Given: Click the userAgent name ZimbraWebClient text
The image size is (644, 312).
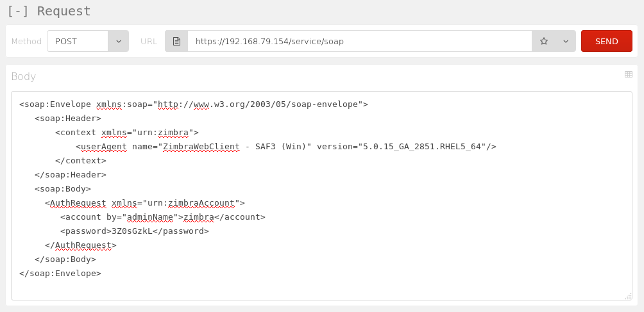Looking at the screenshot, I should click(201, 147).
